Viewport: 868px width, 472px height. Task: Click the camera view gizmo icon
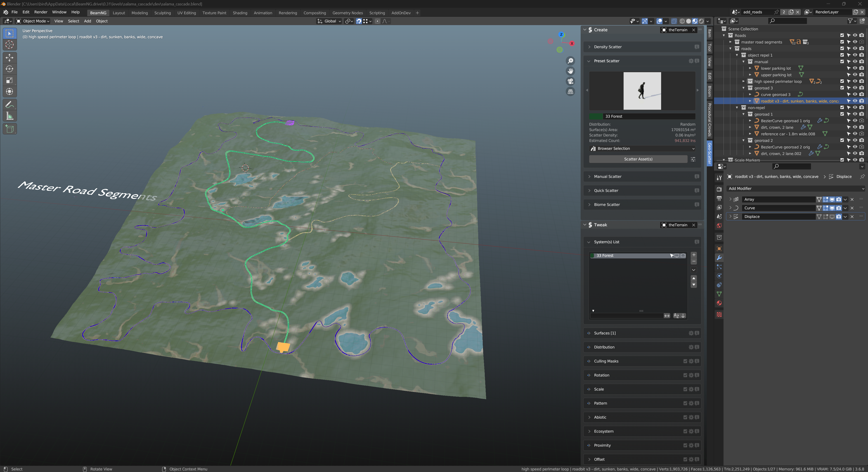coord(570,81)
